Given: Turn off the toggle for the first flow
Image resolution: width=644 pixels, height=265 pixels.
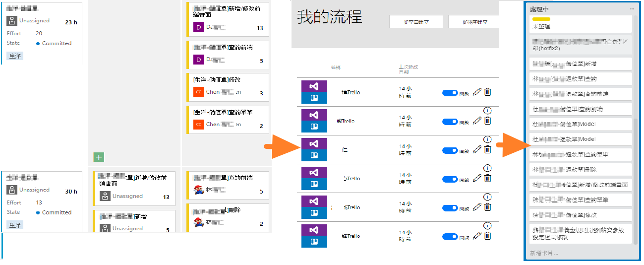Looking at the screenshot, I should click(450, 93).
